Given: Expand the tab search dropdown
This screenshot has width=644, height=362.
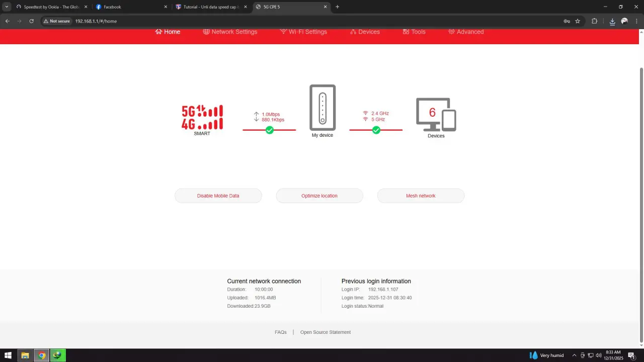Looking at the screenshot, I should pyautogui.click(x=7, y=7).
